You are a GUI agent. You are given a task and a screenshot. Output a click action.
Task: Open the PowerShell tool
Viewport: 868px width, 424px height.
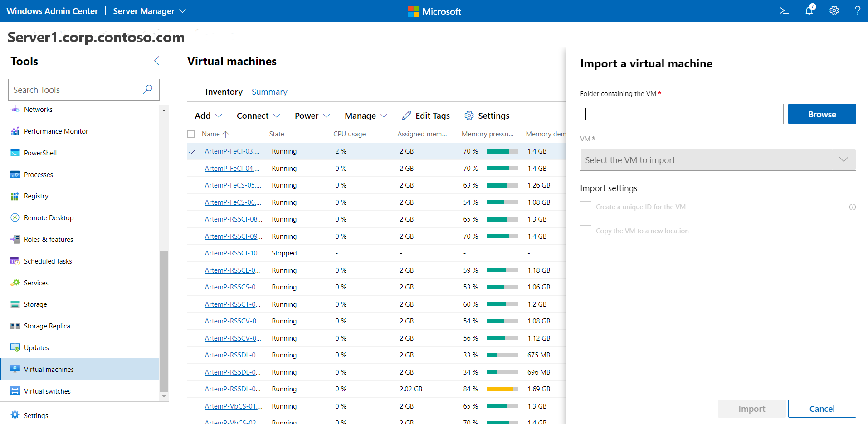click(x=39, y=153)
